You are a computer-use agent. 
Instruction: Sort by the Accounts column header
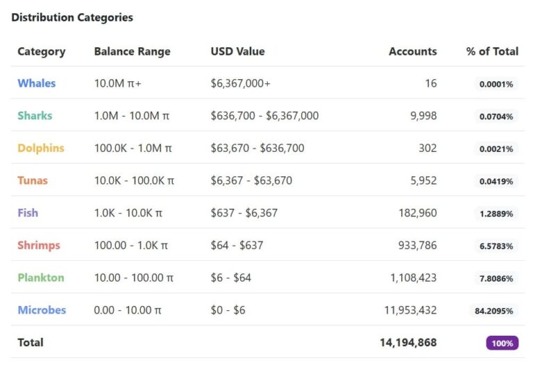[413, 51]
